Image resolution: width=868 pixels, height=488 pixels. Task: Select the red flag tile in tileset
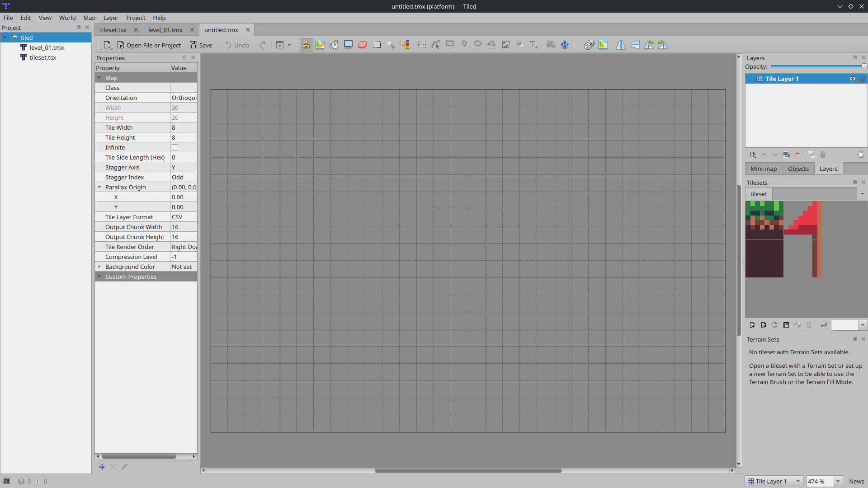(x=802, y=220)
